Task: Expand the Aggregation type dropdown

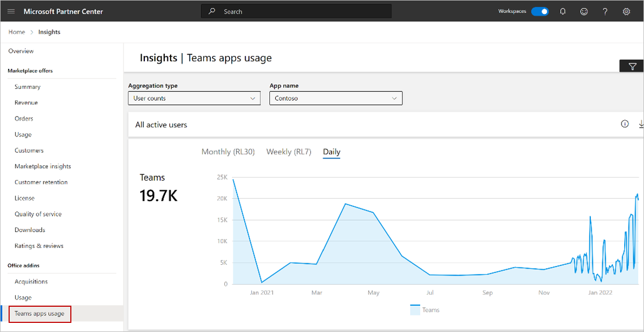Action: click(194, 98)
